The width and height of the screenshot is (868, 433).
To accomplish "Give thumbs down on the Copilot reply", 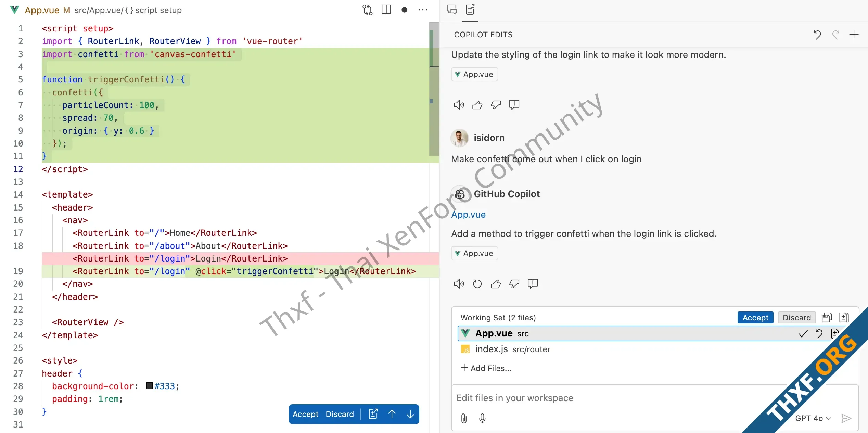I will [514, 284].
